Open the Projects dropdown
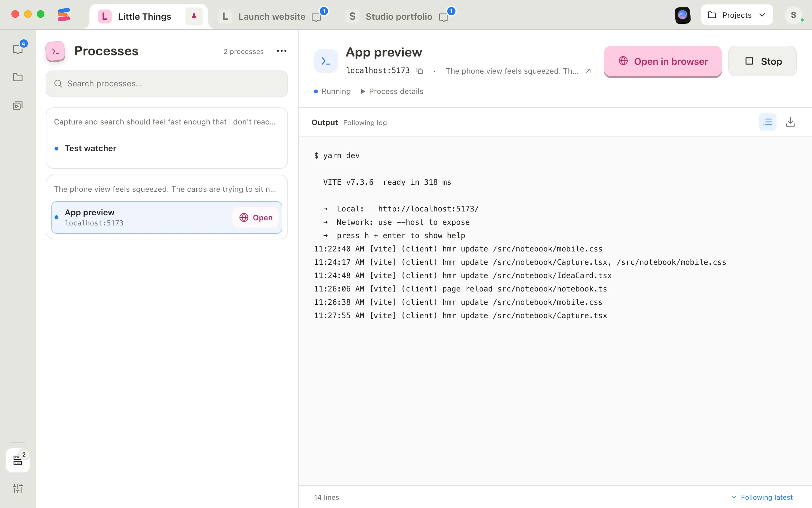 point(737,15)
